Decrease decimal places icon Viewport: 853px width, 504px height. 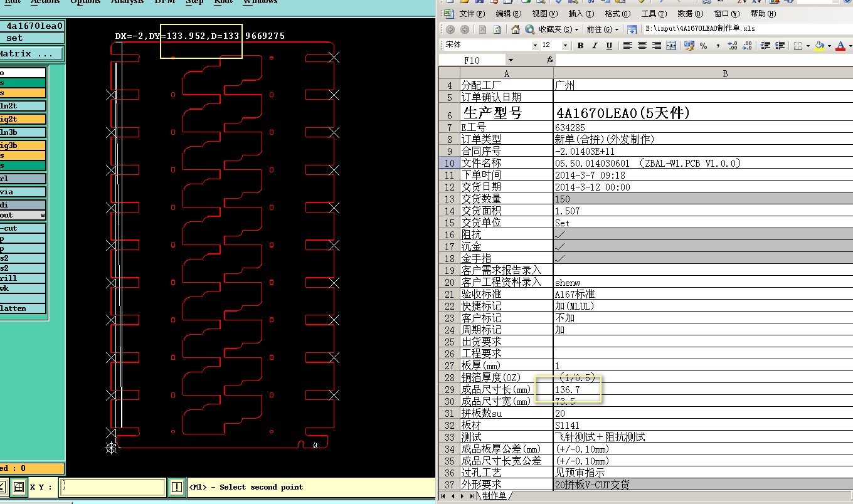coord(746,46)
